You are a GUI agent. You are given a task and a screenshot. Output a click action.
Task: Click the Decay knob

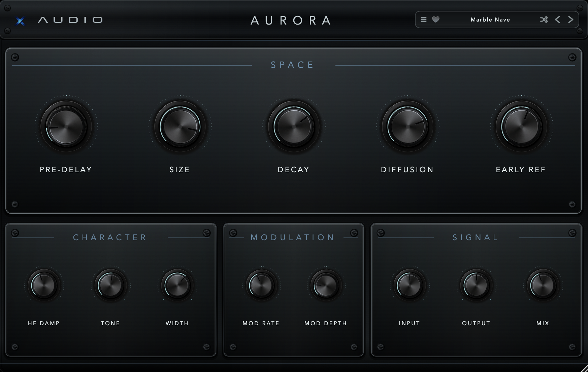(294, 126)
